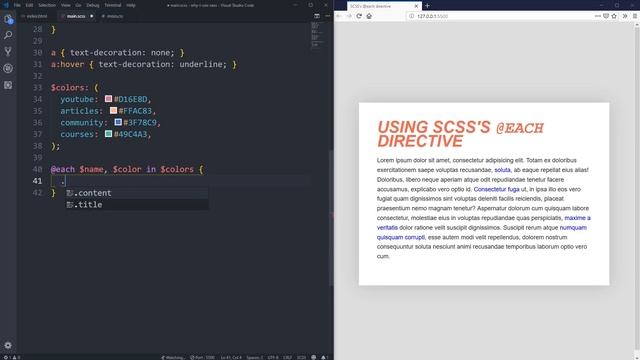The width and height of the screenshot is (640, 360).
Task: Open articles color swatch #FFAC83
Action: point(113,110)
